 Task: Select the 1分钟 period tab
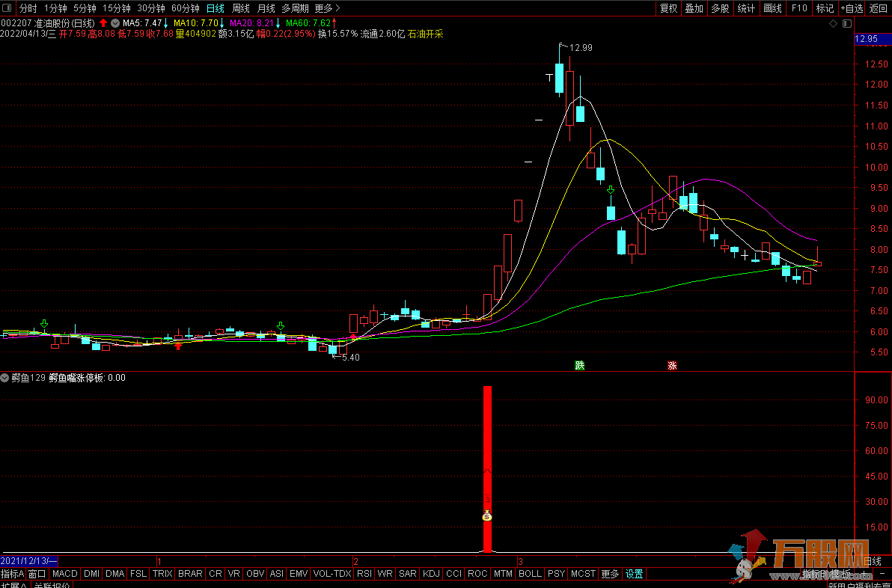pyautogui.click(x=55, y=8)
